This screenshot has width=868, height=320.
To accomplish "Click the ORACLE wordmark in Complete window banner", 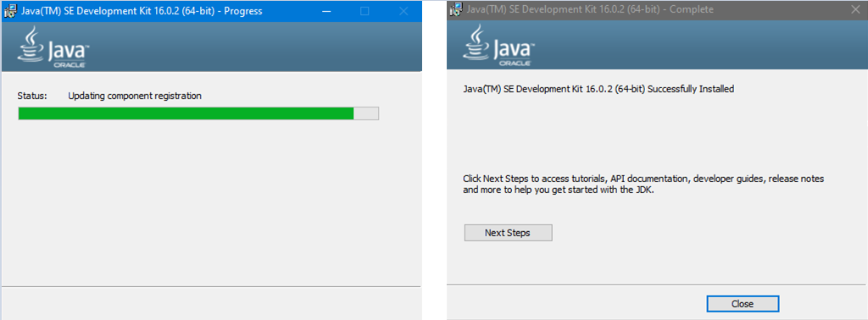I will pos(515,63).
